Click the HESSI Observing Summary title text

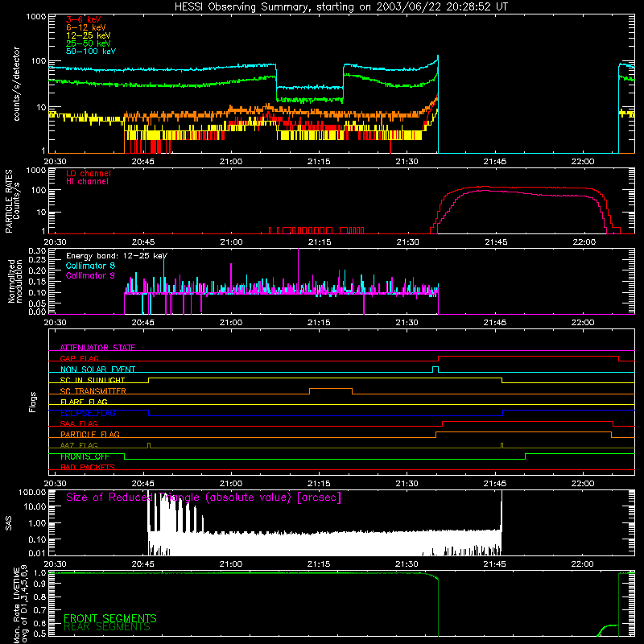341,7
